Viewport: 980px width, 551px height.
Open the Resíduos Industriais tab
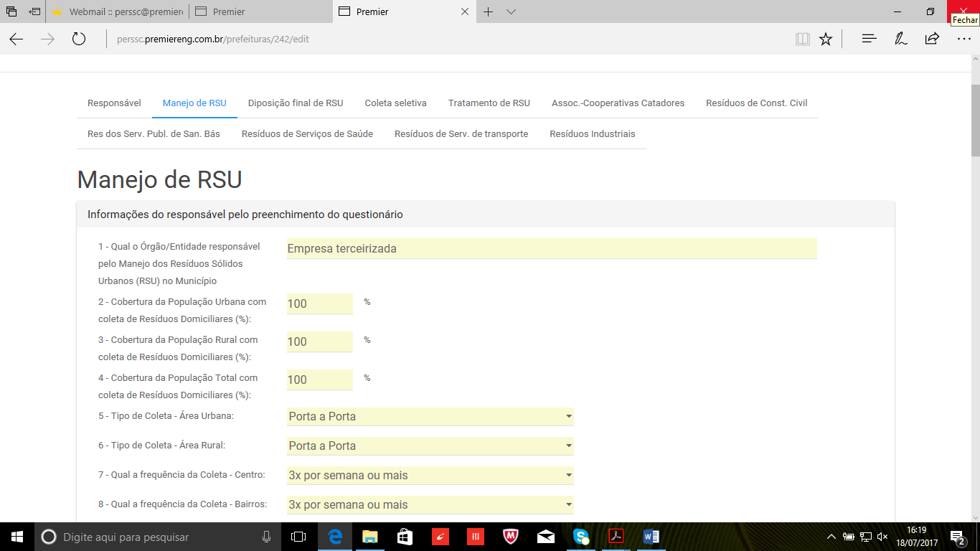[592, 134]
